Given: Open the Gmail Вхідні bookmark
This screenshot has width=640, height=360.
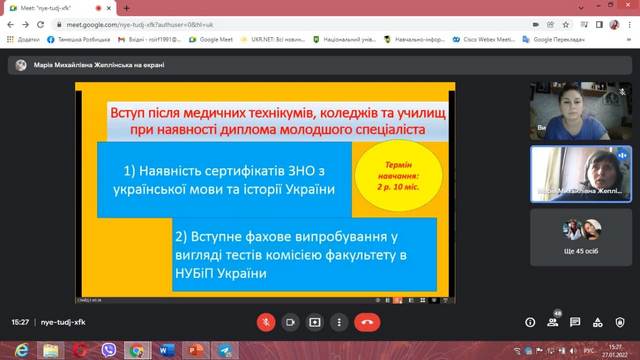Looking at the screenshot, I should [149, 40].
